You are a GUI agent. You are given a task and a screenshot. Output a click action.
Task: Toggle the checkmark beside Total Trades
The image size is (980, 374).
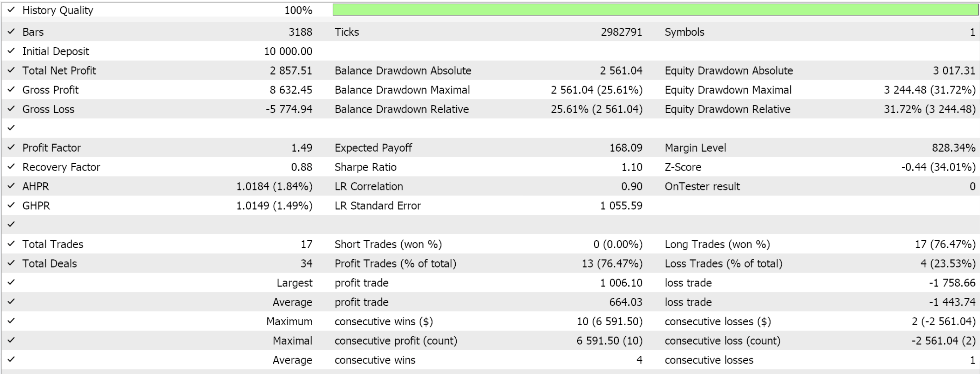[x=11, y=244]
